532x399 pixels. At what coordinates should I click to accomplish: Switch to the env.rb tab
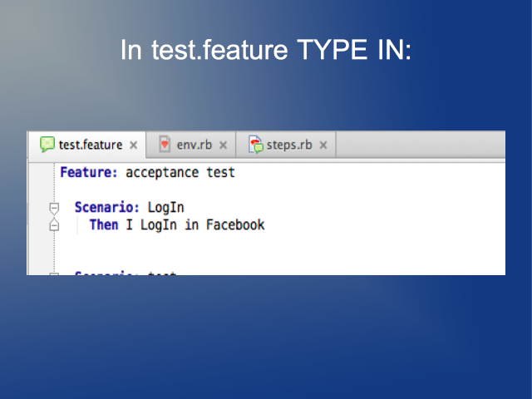191,145
